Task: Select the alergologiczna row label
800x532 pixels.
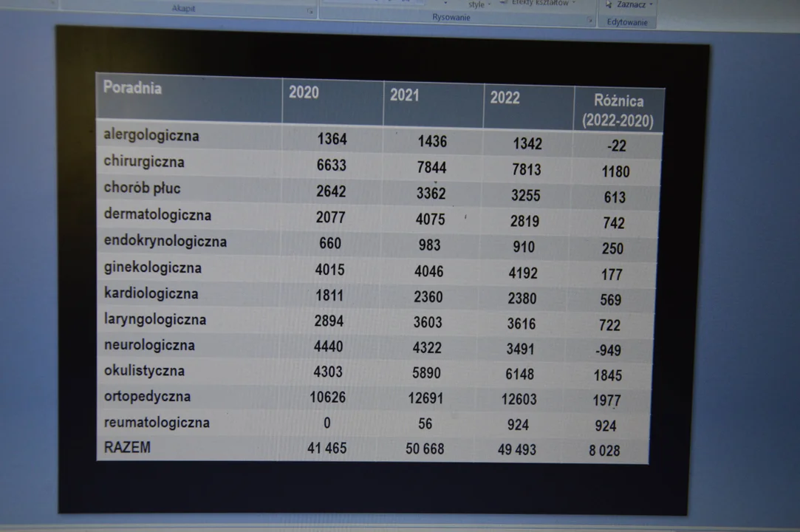Action: coord(151,135)
